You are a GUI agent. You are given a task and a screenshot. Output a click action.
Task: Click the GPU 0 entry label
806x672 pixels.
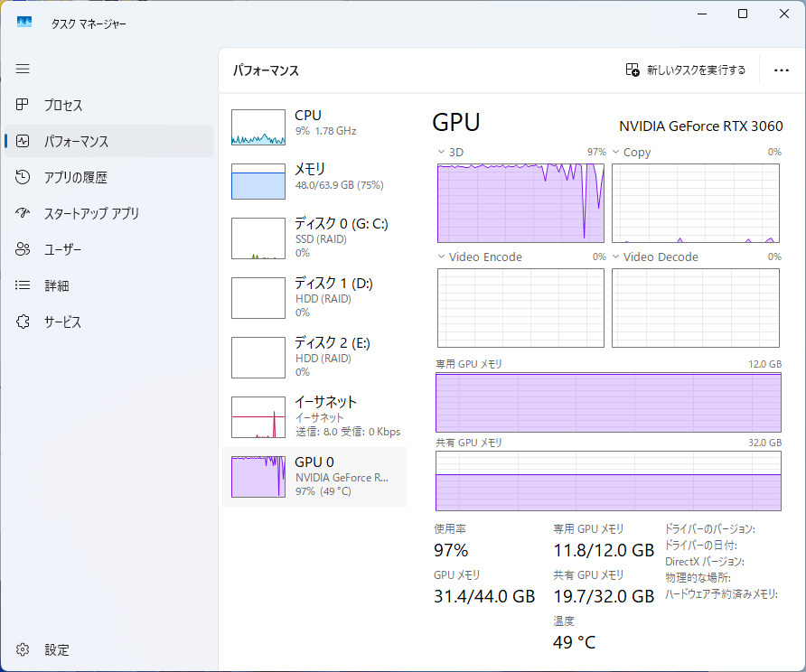[x=314, y=462]
